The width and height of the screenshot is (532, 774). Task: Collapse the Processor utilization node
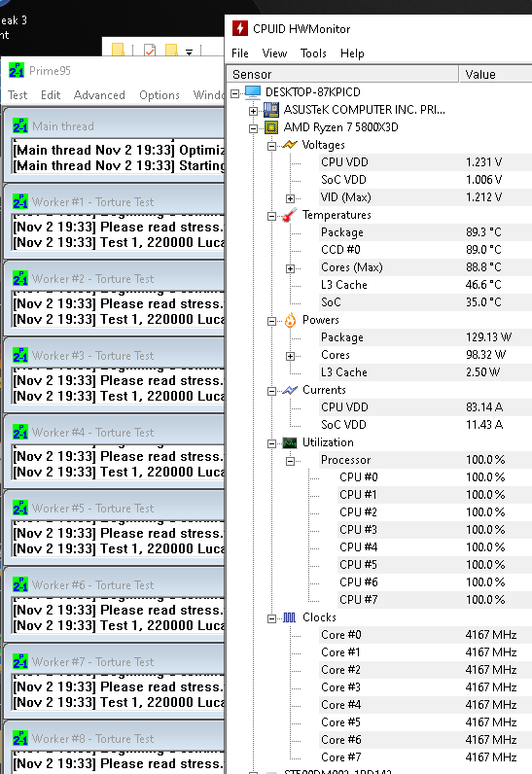tap(290, 461)
